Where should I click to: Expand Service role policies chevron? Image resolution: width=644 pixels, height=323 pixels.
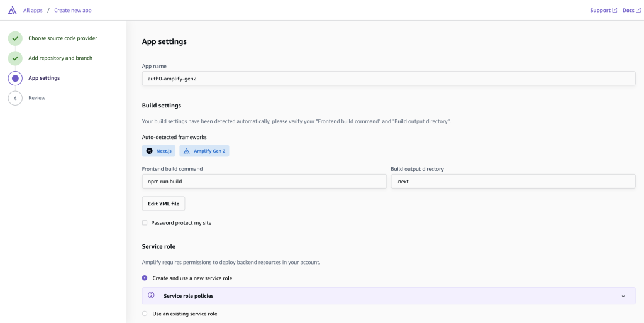click(x=623, y=297)
